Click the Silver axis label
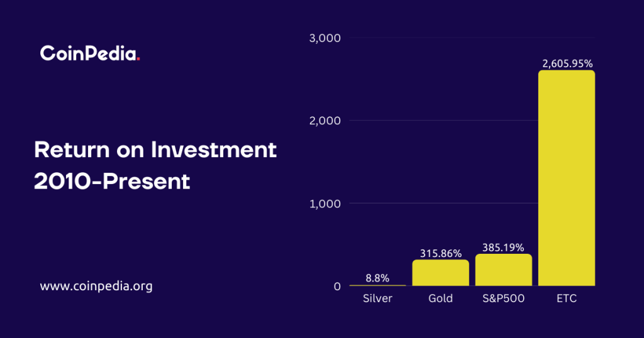 (x=378, y=298)
